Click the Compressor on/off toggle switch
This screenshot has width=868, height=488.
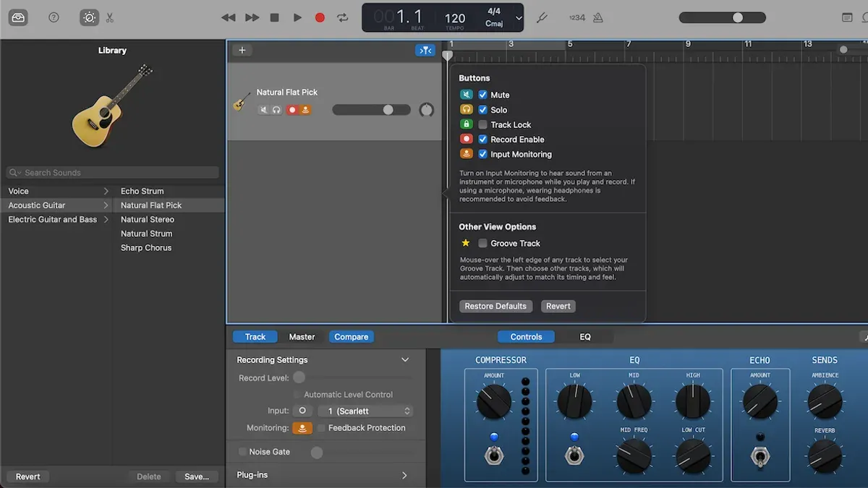tap(494, 456)
